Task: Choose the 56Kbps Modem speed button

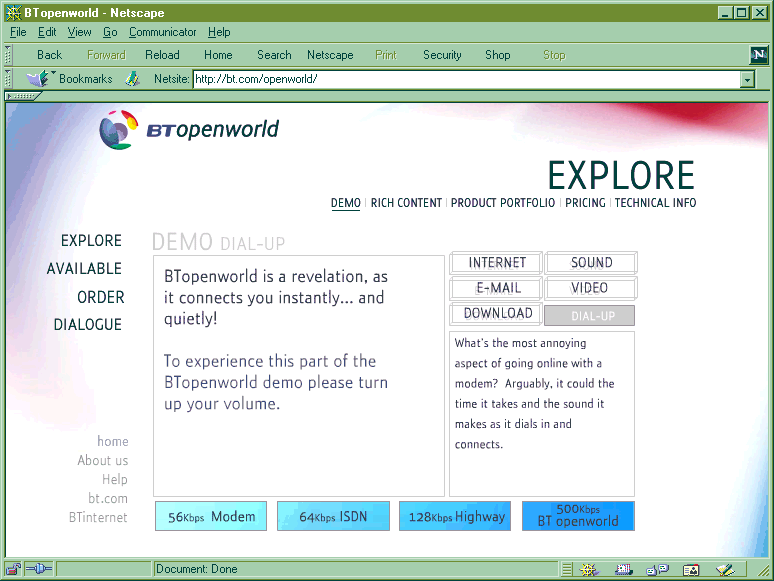Action: tap(211, 516)
